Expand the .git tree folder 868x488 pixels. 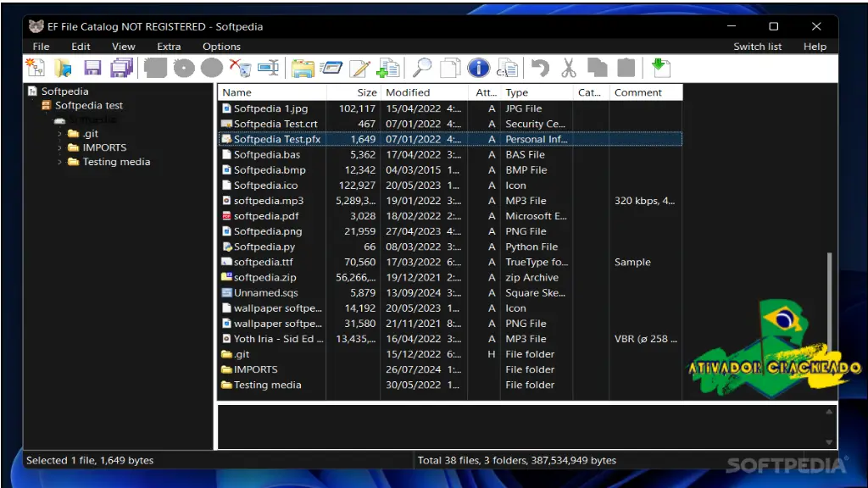tap(60, 133)
